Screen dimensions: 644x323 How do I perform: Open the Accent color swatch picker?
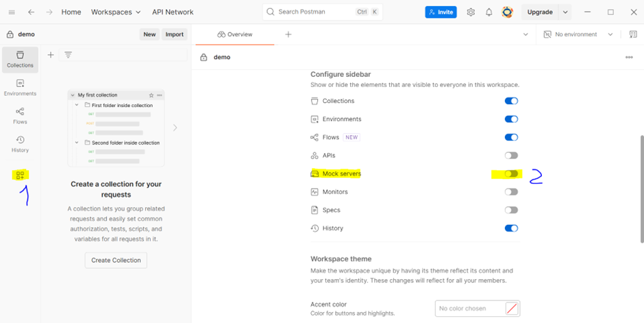(511, 309)
